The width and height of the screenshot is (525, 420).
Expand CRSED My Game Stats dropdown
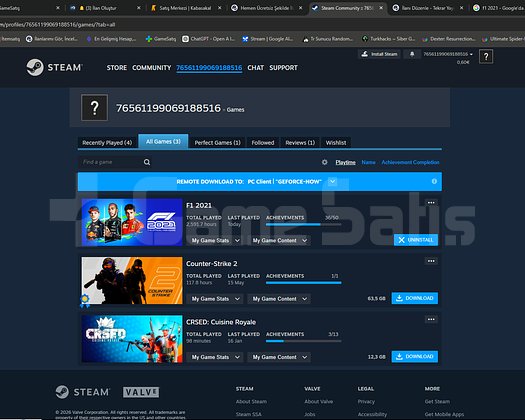(216, 357)
